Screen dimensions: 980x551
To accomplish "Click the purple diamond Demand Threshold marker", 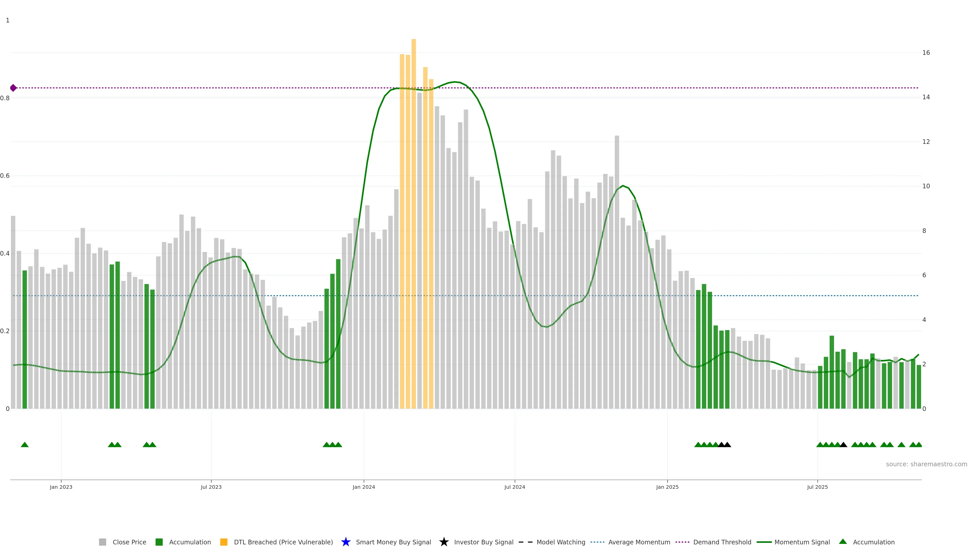I will click(x=13, y=88).
